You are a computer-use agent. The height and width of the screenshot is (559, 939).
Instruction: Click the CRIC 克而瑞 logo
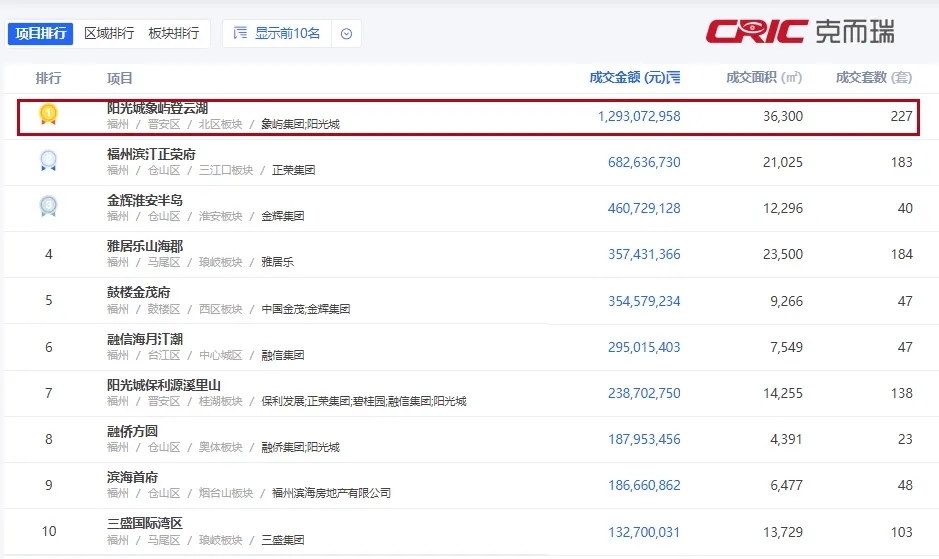pyautogui.click(x=801, y=31)
